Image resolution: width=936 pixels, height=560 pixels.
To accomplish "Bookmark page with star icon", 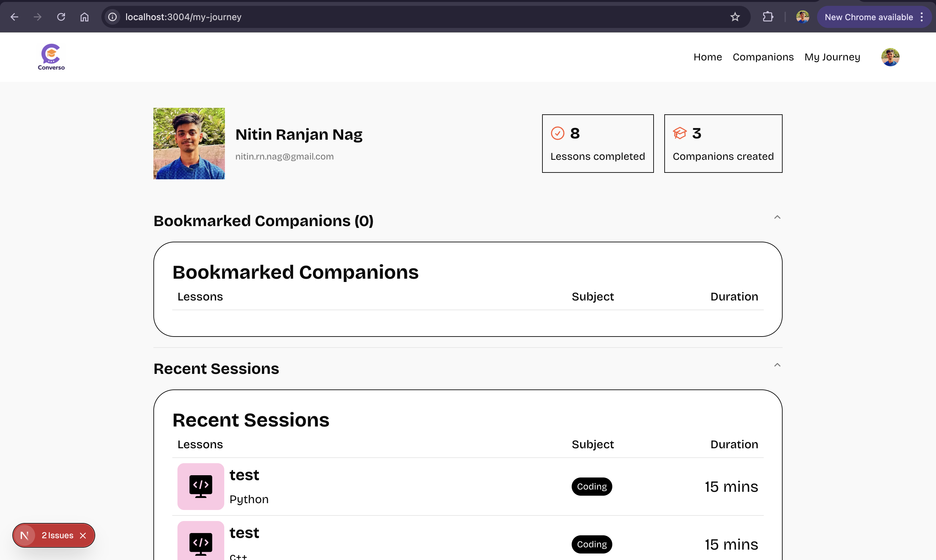I will point(735,17).
